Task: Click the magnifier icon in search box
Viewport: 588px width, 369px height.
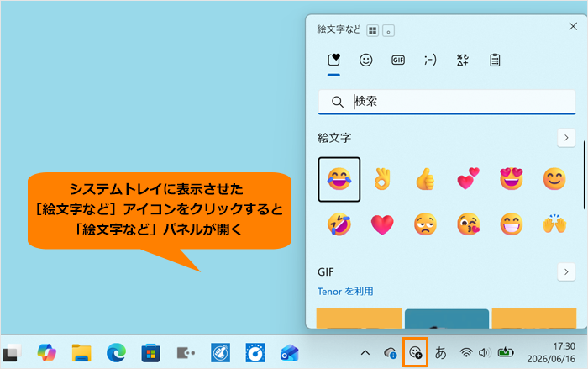Action: point(338,102)
